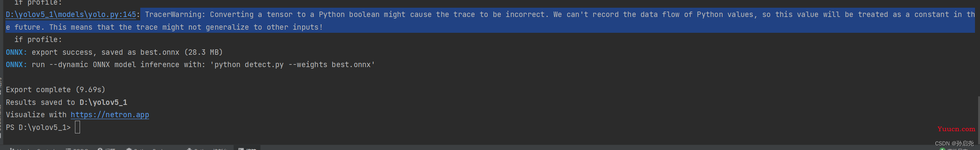Image resolution: width=980 pixels, height=150 pixels.
Task: Open the https://netron.app link
Action: 110,115
